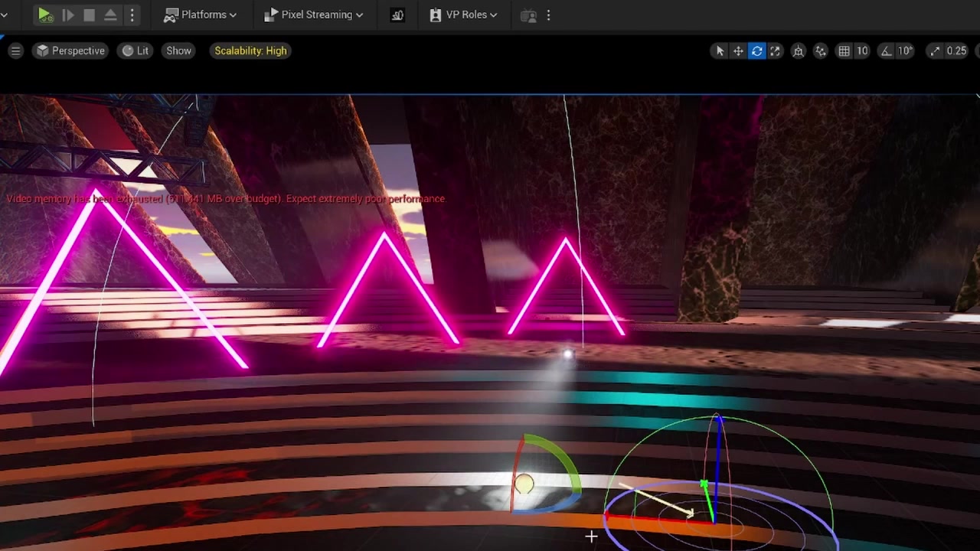Open the VP Roles dropdown
This screenshot has width=980, height=551.
[x=463, y=15]
